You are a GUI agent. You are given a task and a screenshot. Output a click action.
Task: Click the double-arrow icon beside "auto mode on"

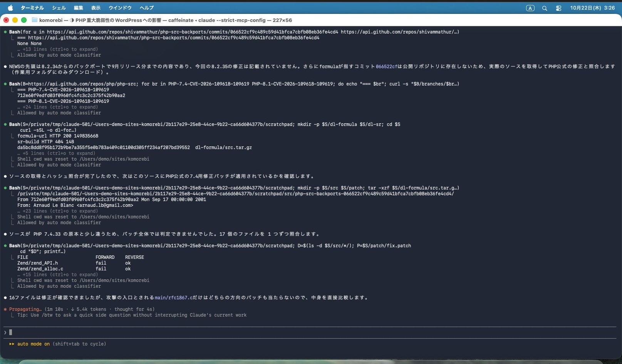12,344
